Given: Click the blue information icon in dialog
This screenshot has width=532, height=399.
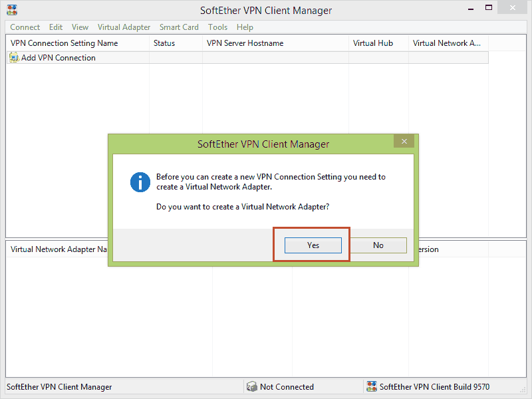Looking at the screenshot, I should (140, 182).
